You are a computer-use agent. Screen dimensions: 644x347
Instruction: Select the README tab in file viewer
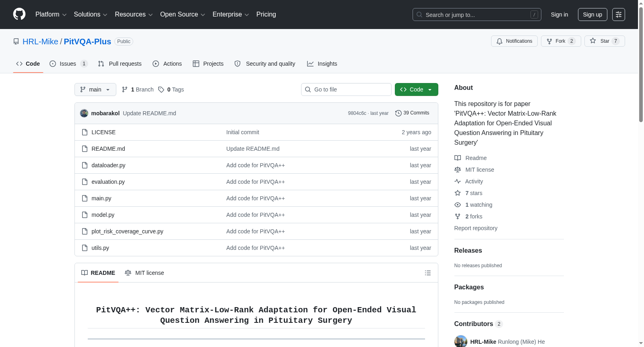98,273
